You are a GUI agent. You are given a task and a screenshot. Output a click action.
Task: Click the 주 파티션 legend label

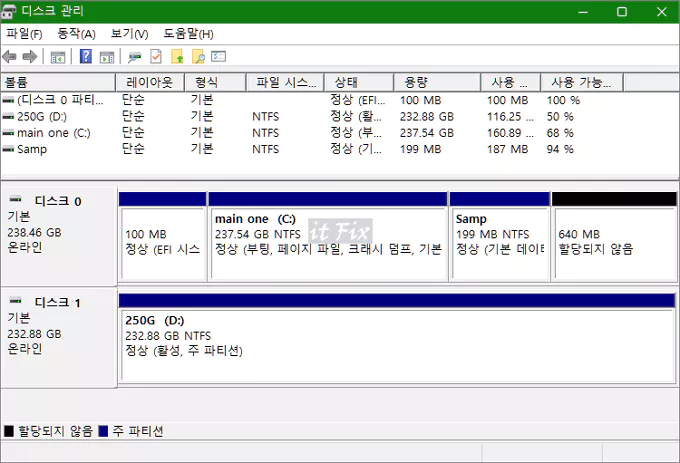[x=138, y=431]
